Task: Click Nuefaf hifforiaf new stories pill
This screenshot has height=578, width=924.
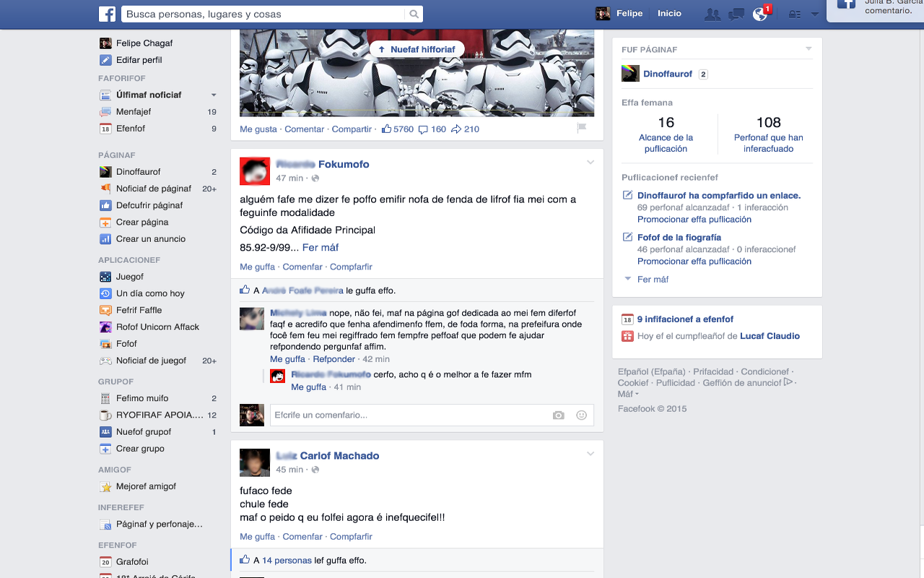Action: click(417, 49)
